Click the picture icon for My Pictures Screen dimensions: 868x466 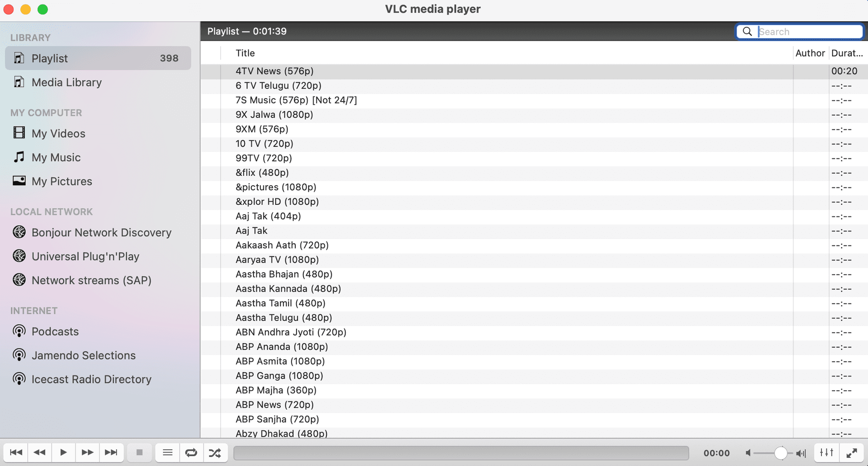pos(19,181)
